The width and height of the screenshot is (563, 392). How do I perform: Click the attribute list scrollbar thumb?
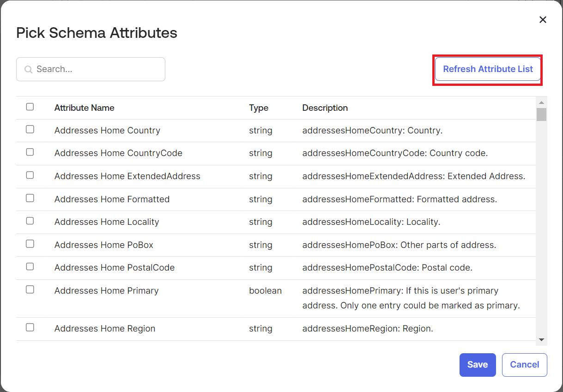click(x=541, y=114)
